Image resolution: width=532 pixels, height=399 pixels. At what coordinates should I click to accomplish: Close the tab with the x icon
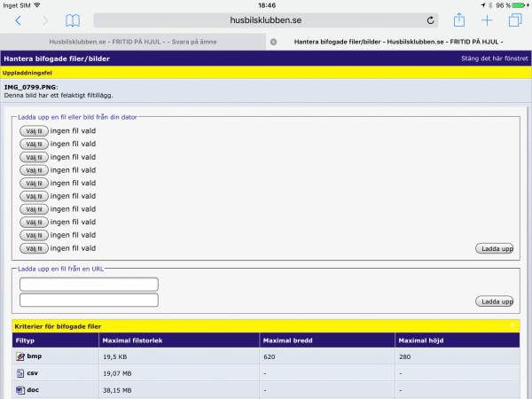click(x=273, y=42)
